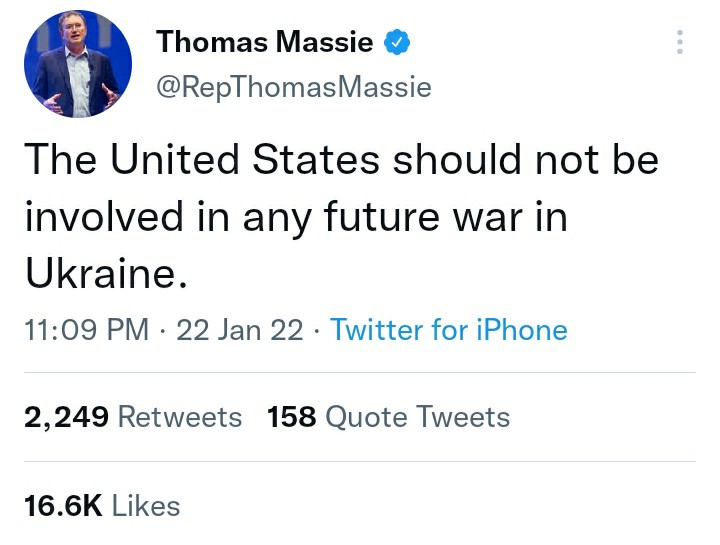The width and height of the screenshot is (720, 545).
Task: Click the tweet line starting 'The United States'
Action: (342, 159)
